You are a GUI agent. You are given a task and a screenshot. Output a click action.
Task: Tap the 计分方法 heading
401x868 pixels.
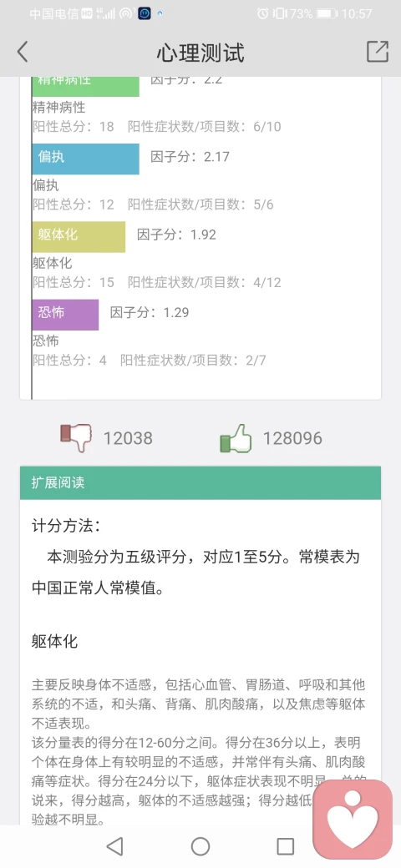67,525
